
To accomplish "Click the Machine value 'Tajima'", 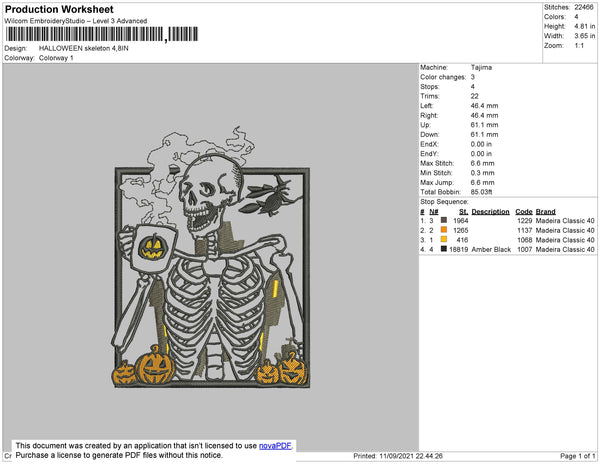I will [x=481, y=67].
